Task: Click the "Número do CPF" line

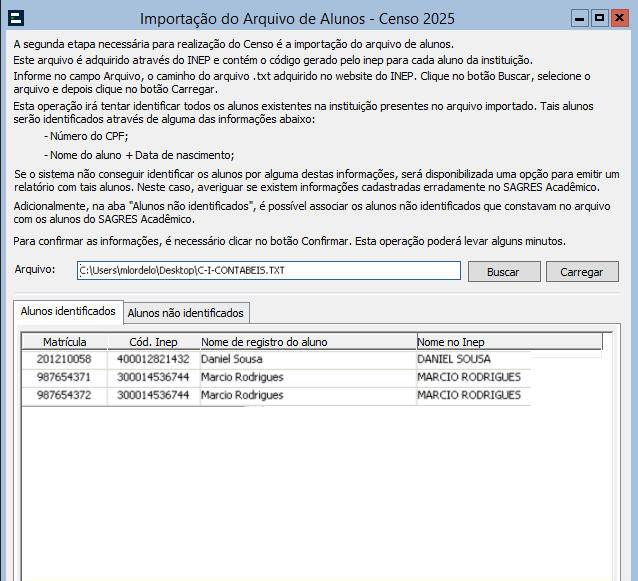Action: [x=86, y=136]
